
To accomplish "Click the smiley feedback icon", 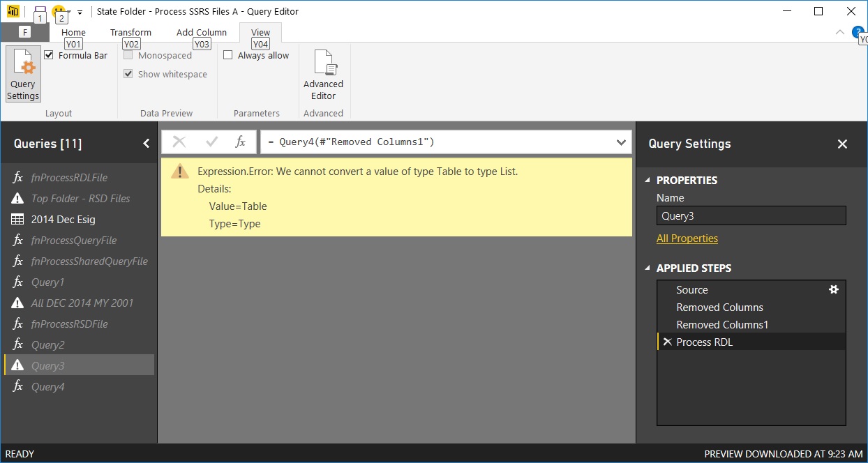I will point(59,11).
